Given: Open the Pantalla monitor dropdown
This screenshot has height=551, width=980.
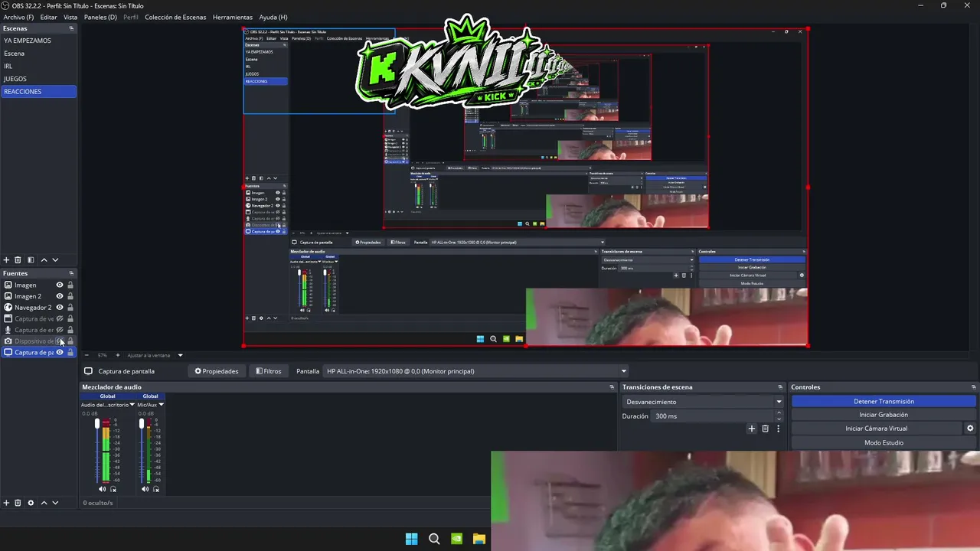Looking at the screenshot, I should click(x=475, y=371).
